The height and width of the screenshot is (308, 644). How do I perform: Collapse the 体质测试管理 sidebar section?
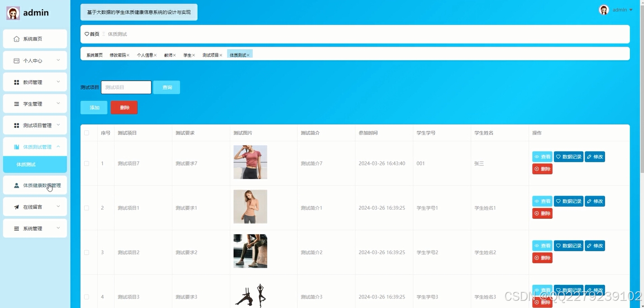tap(58, 146)
